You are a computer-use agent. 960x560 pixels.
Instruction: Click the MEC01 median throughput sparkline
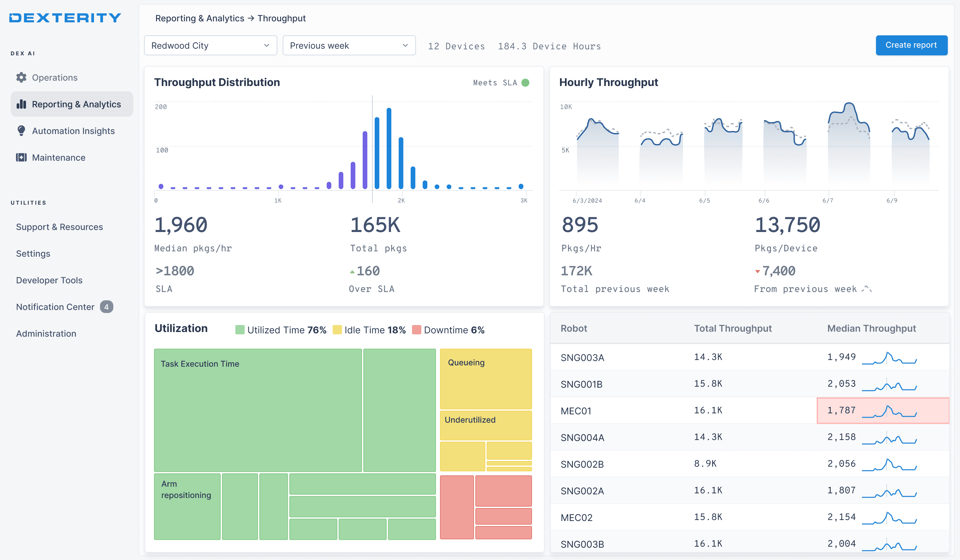click(x=889, y=411)
